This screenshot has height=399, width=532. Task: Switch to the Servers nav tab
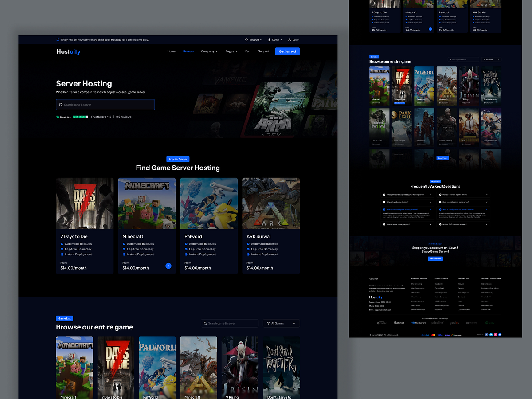pos(188,51)
